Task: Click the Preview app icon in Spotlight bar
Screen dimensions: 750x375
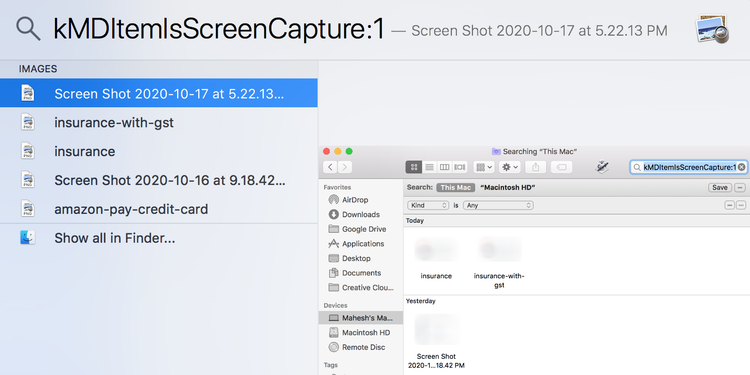Action: (712, 30)
